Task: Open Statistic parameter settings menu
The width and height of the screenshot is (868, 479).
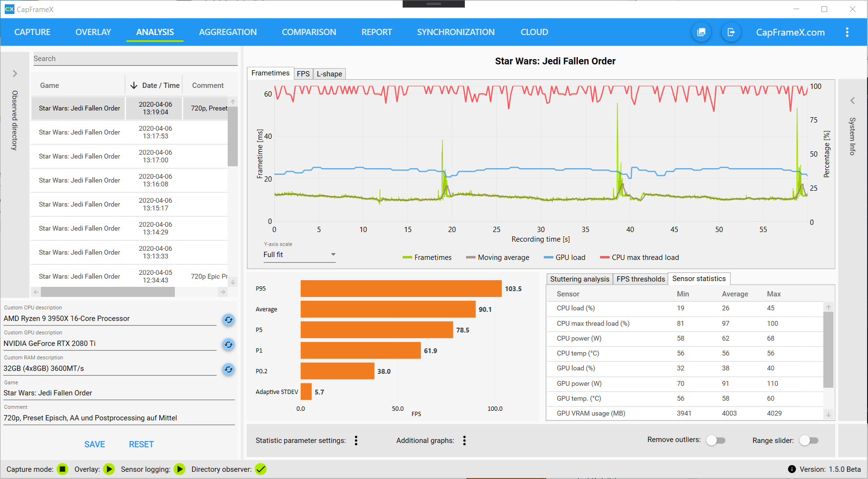Action: coord(356,441)
